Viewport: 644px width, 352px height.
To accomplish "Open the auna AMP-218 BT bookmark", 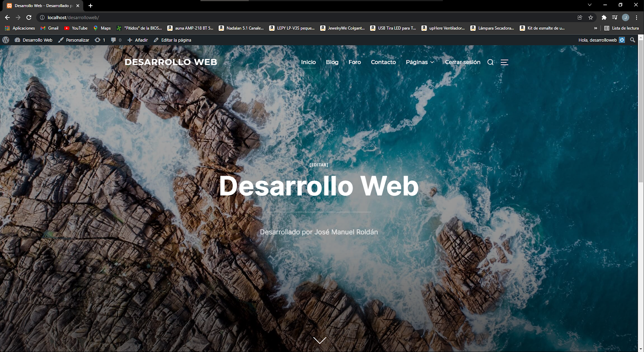I will [190, 28].
